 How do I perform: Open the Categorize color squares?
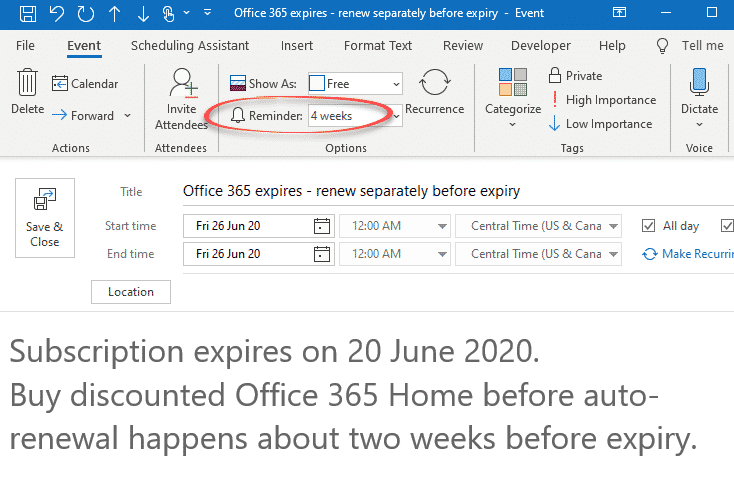(x=513, y=82)
